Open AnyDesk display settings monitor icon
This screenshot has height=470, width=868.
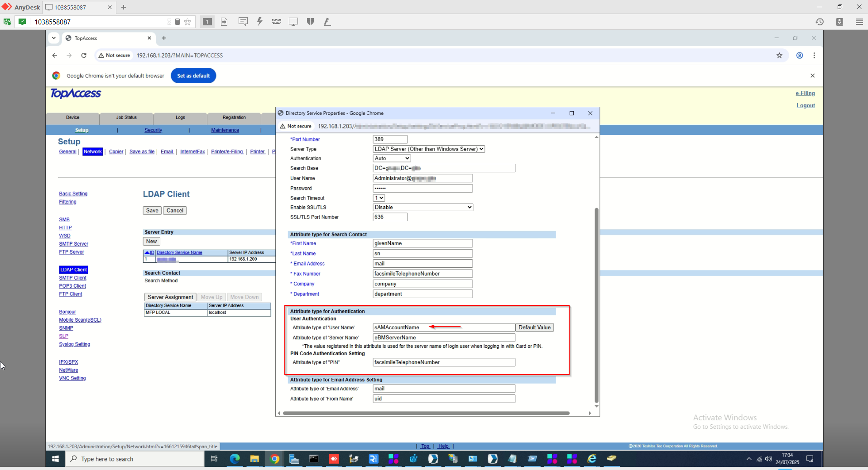point(293,22)
